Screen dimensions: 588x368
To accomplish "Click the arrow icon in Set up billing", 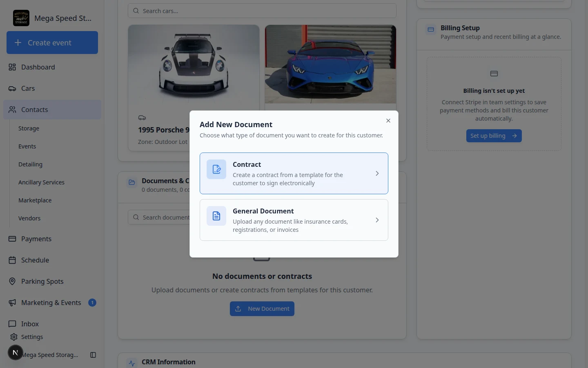I will pos(514,136).
